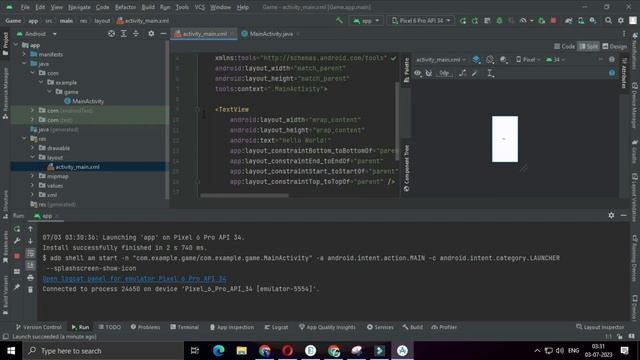
Task: Switch editor to Split view mode
Action: [588, 47]
